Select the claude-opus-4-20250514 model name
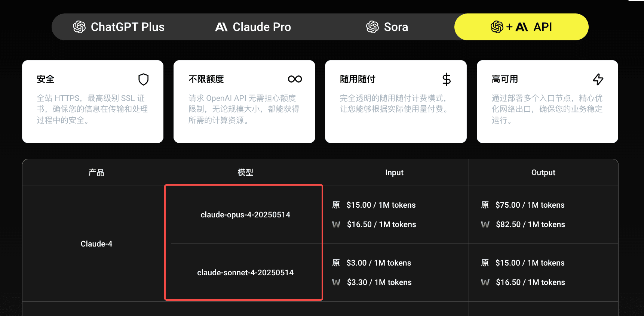The height and width of the screenshot is (316, 644). 245,215
